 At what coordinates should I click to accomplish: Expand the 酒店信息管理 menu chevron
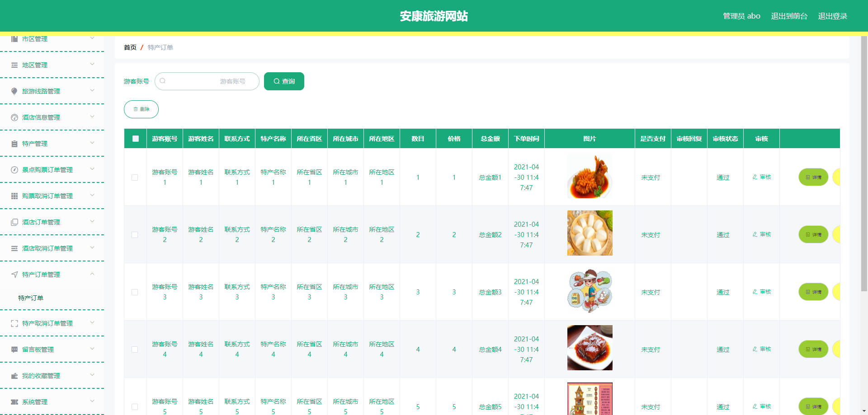click(92, 117)
